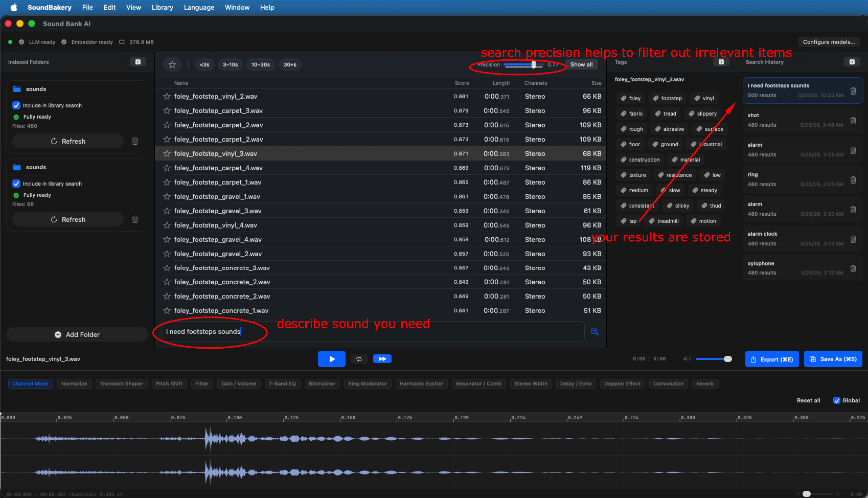Toggle Include in library search, 68 files folder

16,184
